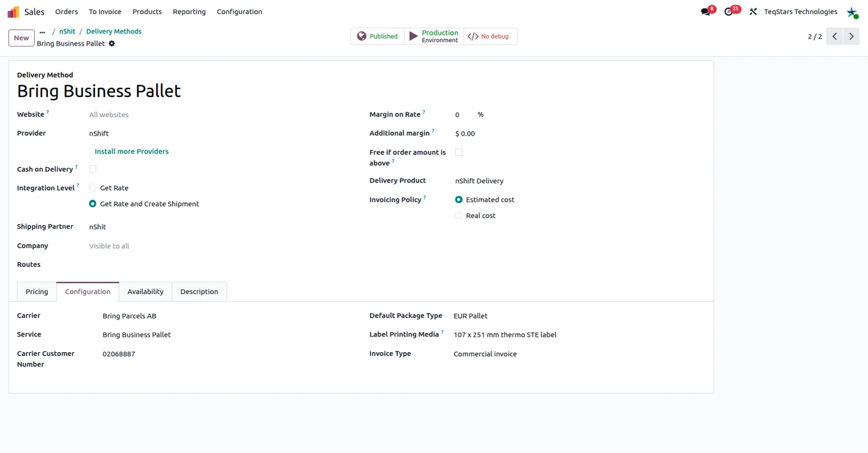Expand the collapsed breadcrumb ellipsis
868x453 pixels.
pos(42,31)
